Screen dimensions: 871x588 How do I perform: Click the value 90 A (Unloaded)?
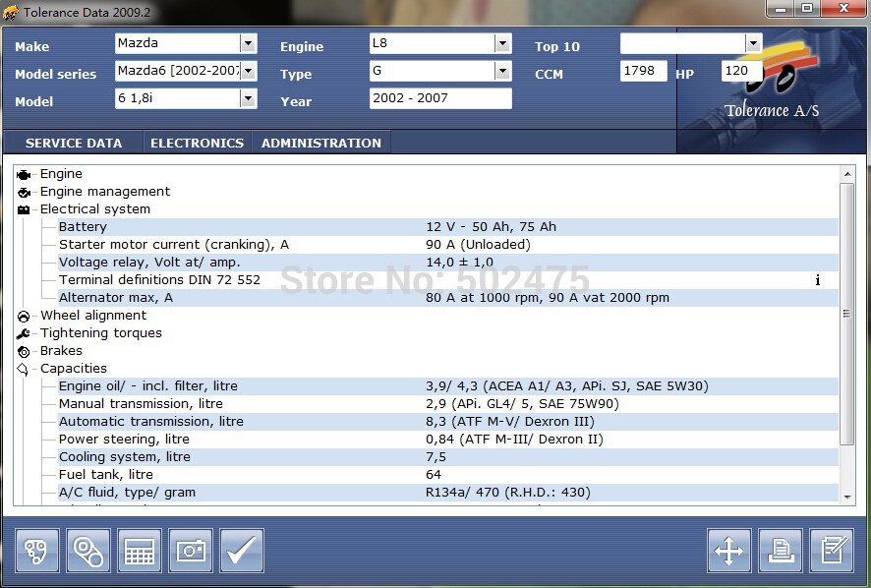pyautogui.click(x=479, y=245)
